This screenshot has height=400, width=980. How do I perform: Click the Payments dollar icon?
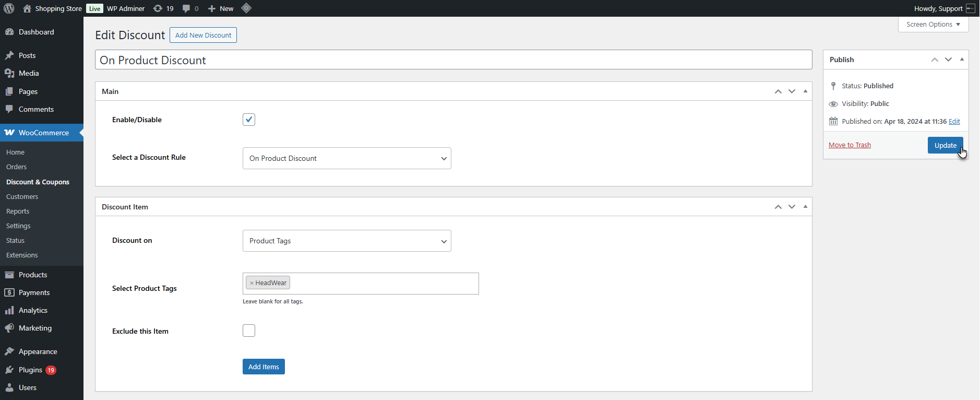pos(9,292)
